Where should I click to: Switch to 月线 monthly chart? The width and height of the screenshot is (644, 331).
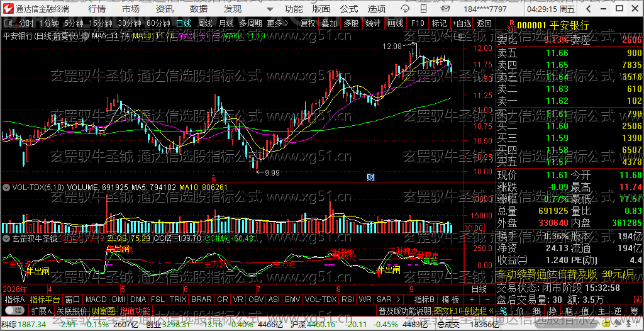coord(226,23)
